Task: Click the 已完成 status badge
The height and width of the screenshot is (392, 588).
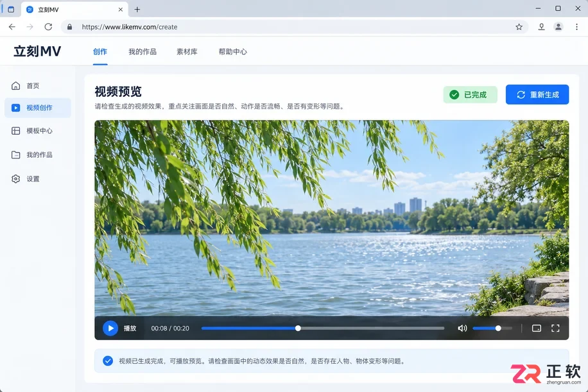Action: pyautogui.click(x=471, y=94)
